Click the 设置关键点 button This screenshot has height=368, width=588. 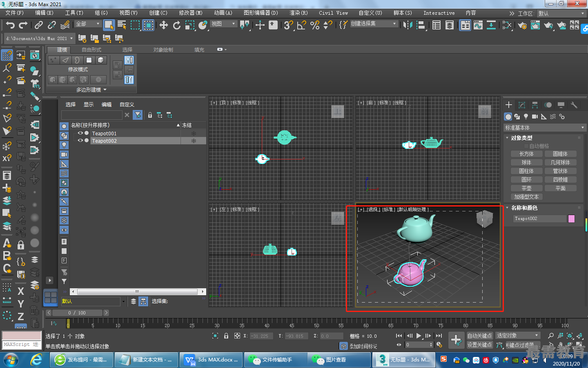point(479,345)
